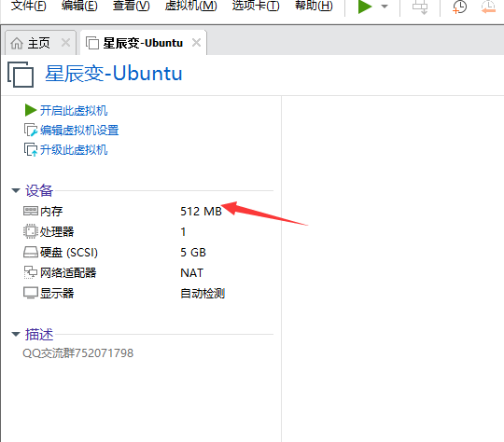Click the 512 MB memory value
The image size is (504, 442).
coord(202,212)
